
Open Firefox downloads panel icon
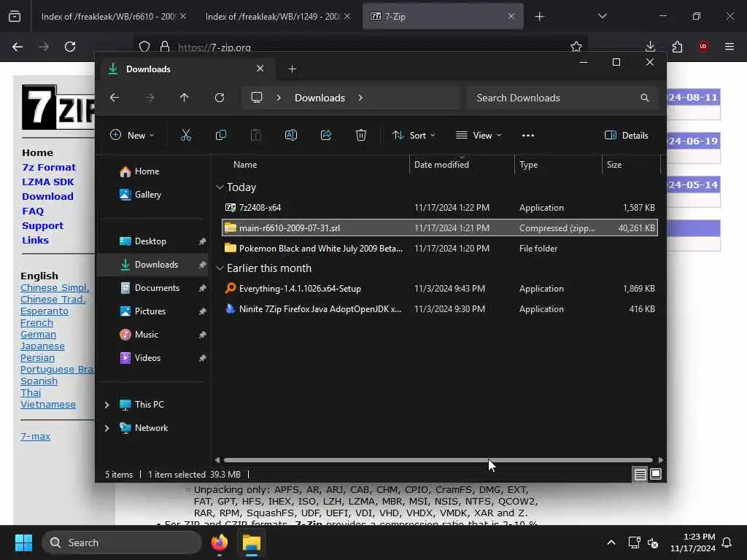click(x=650, y=47)
